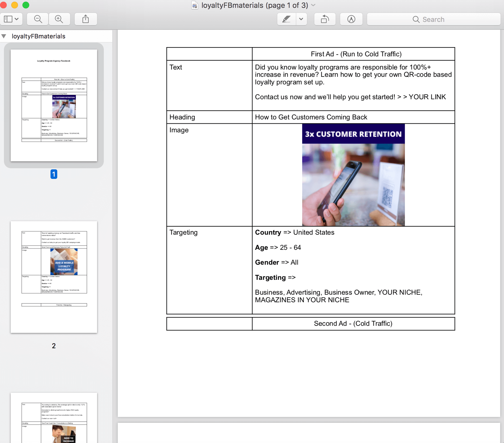This screenshot has height=443, width=504.
Task: Click 'Second Ad - (Cold Traffic)' header
Action: point(353,324)
